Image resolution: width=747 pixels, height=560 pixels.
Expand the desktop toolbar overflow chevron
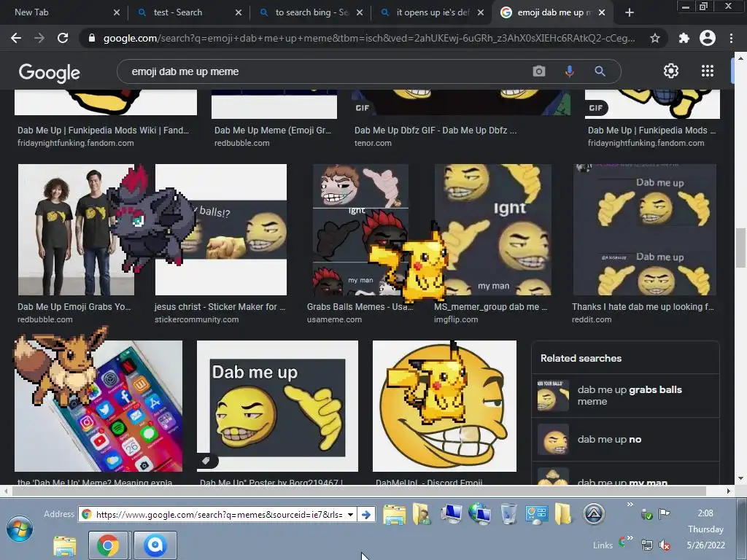tap(630, 505)
